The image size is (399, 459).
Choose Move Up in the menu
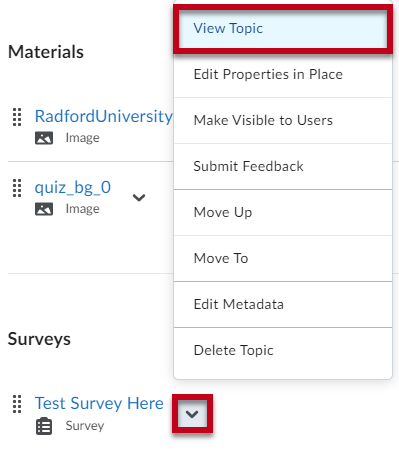coord(283,212)
